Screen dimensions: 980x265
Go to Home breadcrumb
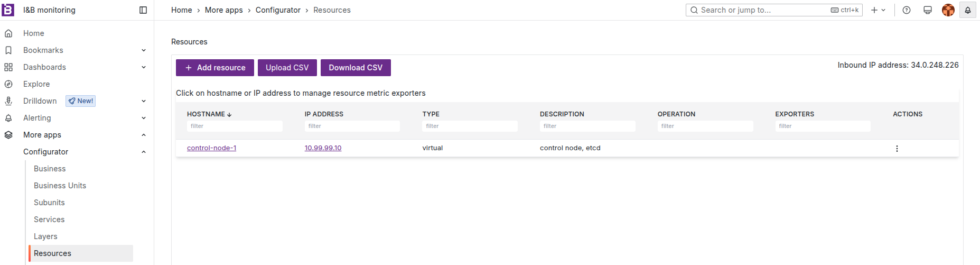(182, 10)
